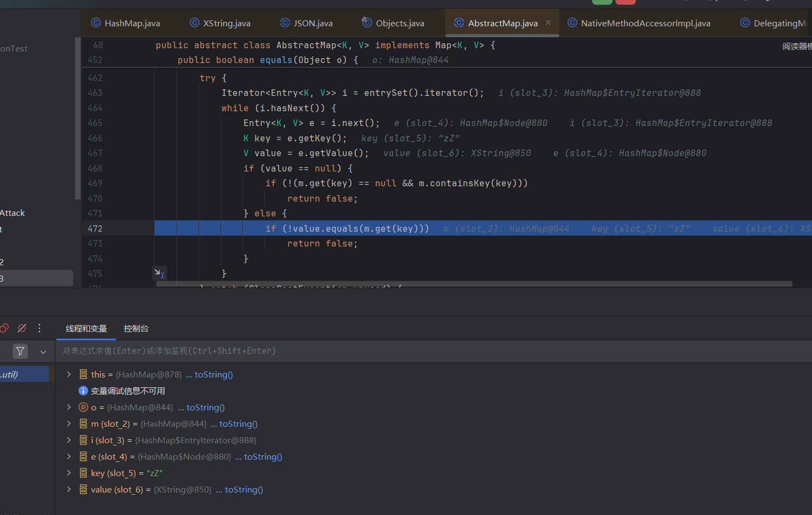
Task: Click the editor's horizontal scrollbar
Action: [x=474, y=284]
